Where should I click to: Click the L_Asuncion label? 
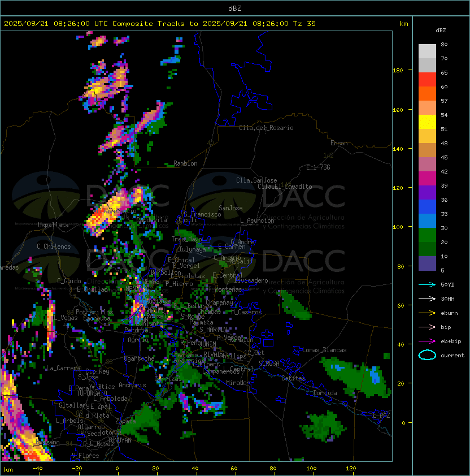257,220
